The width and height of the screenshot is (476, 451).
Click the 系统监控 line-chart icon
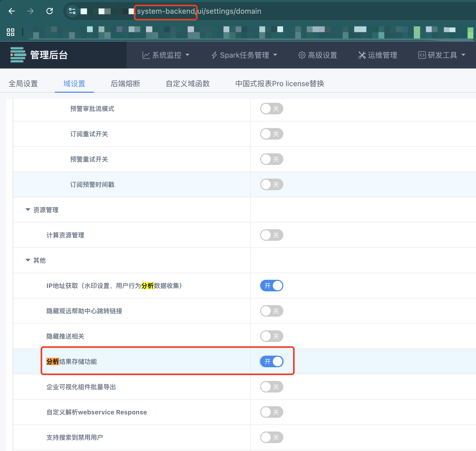(x=147, y=55)
